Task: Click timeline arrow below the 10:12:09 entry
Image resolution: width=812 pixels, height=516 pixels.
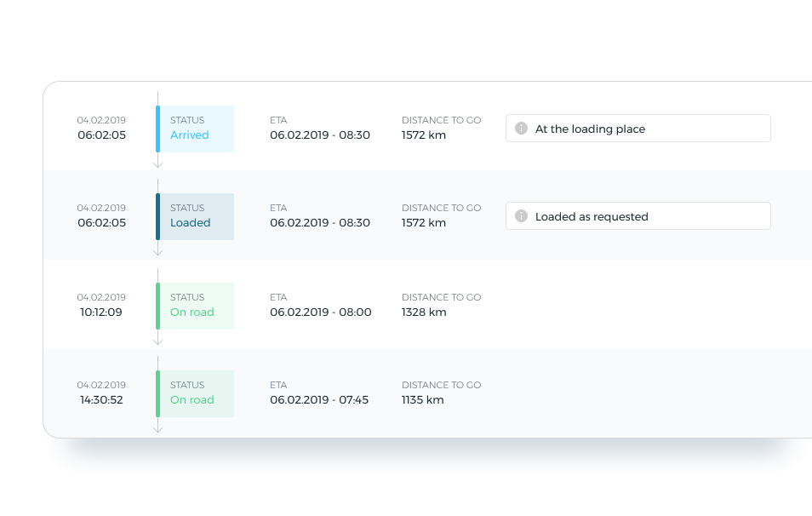Action: pyautogui.click(x=157, y=341)
